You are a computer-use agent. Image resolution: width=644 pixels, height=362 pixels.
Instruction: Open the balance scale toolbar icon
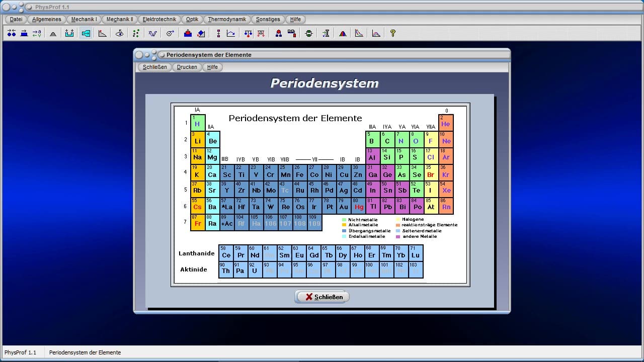click(x=248, y=33)
